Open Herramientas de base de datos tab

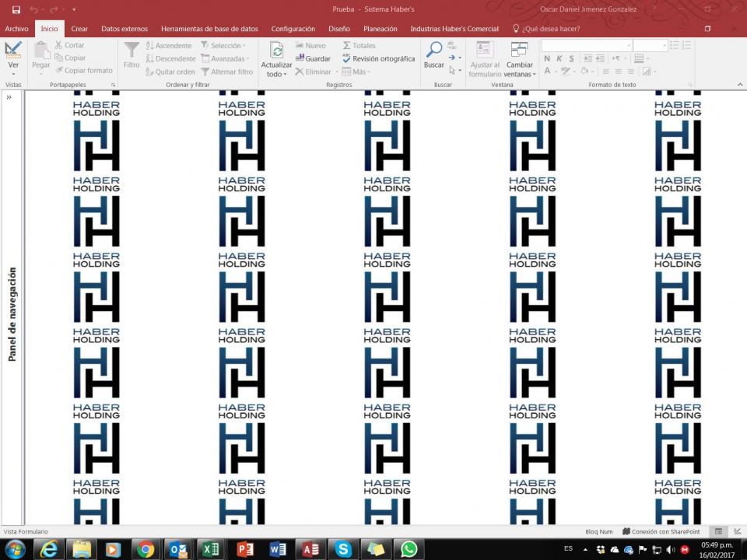point(209,29)
